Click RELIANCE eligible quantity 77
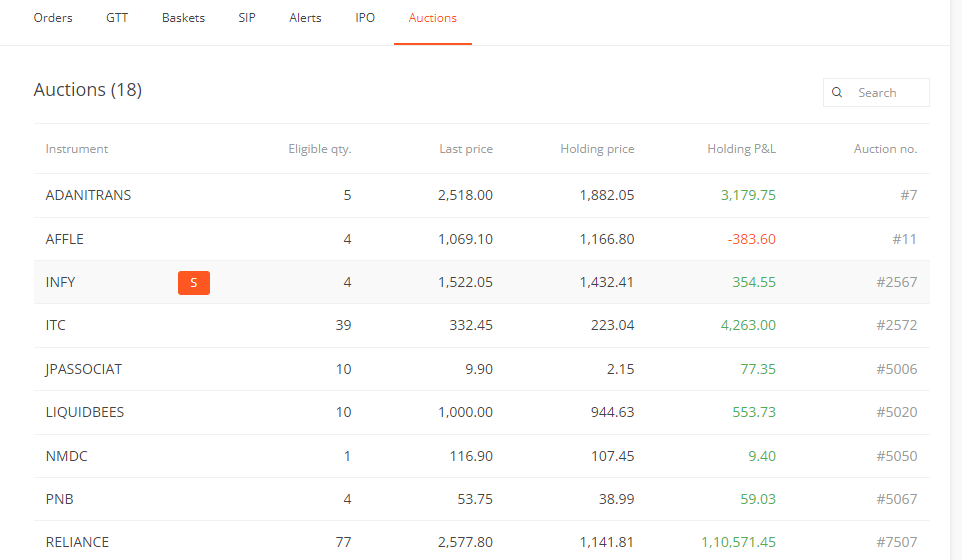This screenshot has height=560, width=962. (x=343, y=542)
